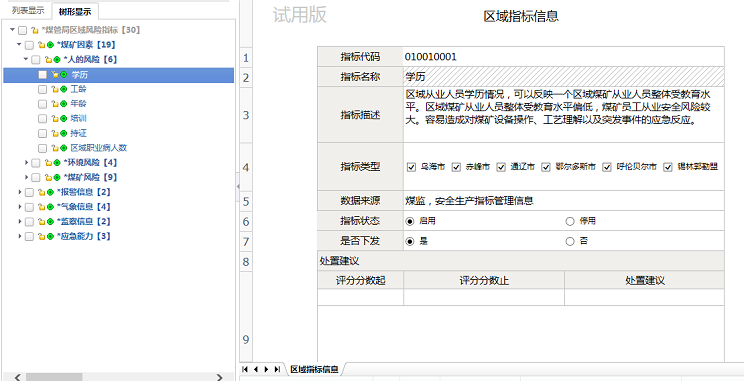Click the green status icon of 煤矿风险

[x=56, y=177]
